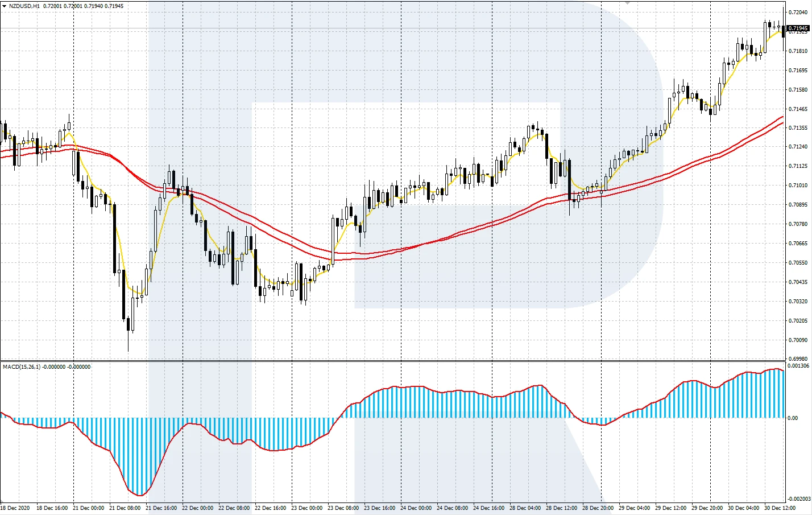Click price axis value 0.71355
812x515 pixels.
click(798, 128)
